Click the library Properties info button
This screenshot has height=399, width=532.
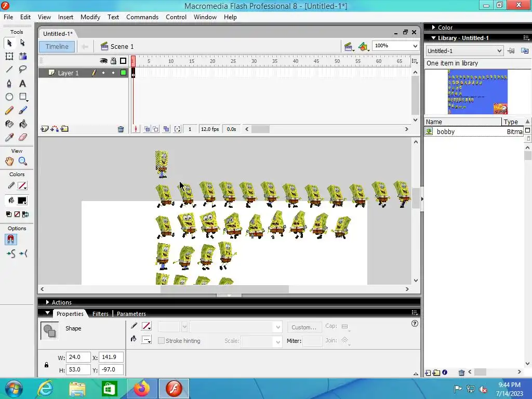coord(445,373)
